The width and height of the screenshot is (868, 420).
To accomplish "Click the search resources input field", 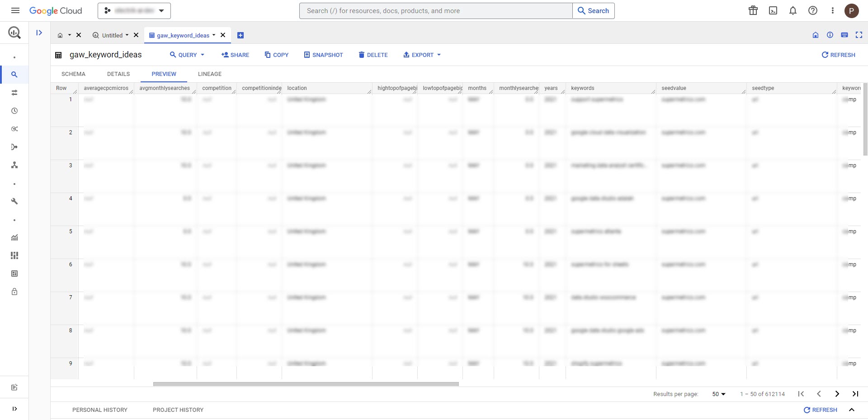I will tap(435, 11).
